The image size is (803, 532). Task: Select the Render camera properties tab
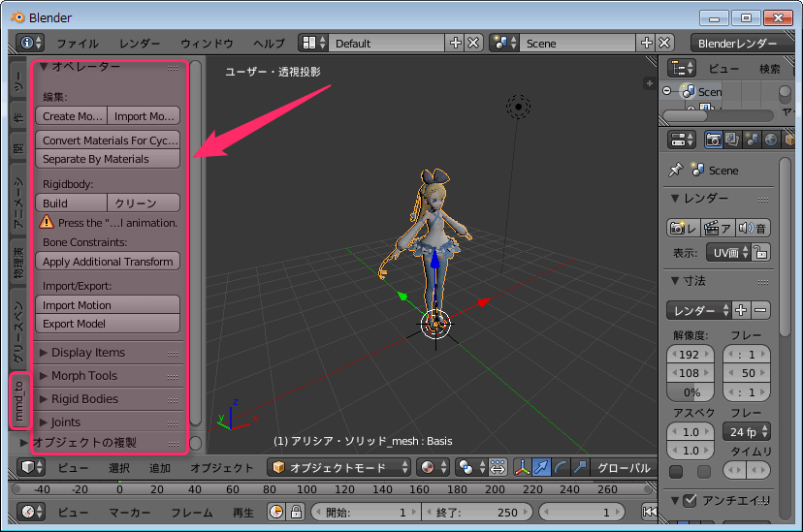(x=714, y=140)
